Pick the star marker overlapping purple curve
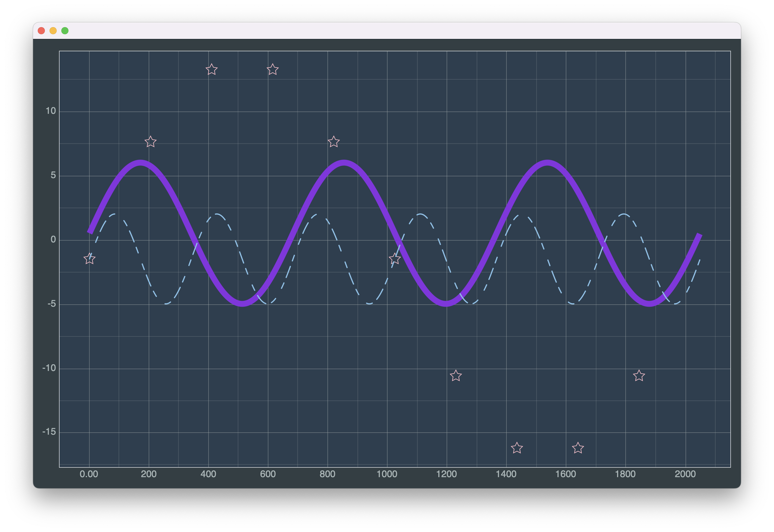This screenshot has height=532, width=774. coord(395,259)
